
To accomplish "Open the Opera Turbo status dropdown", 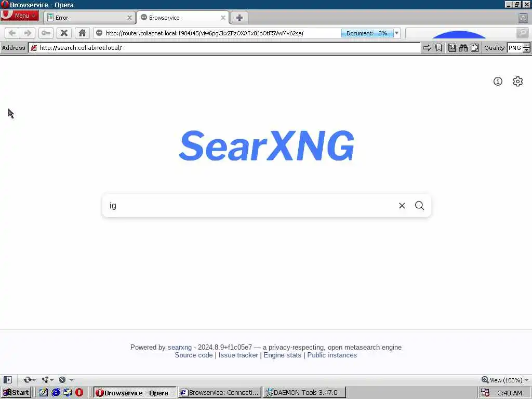I will (x=65, y=380).
